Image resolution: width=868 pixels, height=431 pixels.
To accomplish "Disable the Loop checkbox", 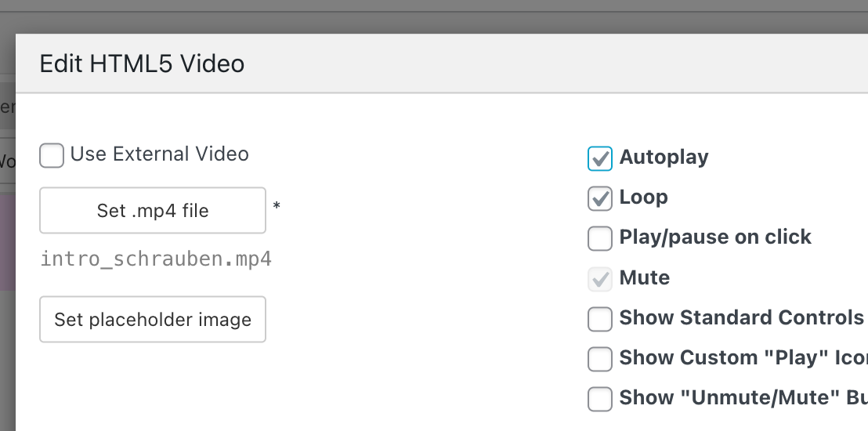I will [x=600, y=198].
